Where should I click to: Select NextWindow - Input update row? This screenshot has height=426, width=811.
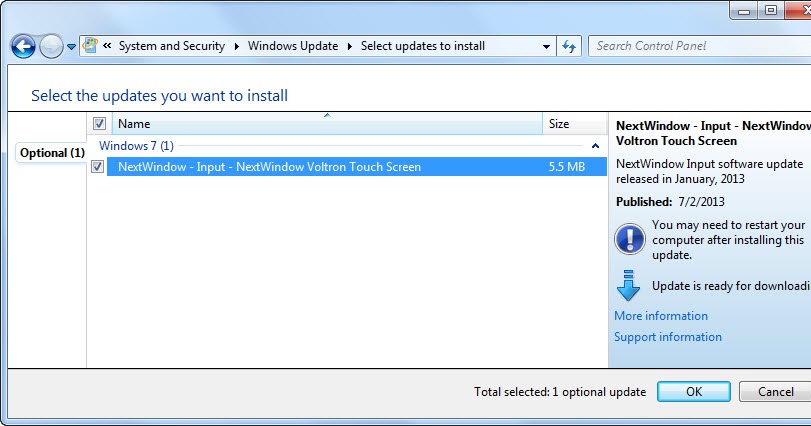point(357,166)
